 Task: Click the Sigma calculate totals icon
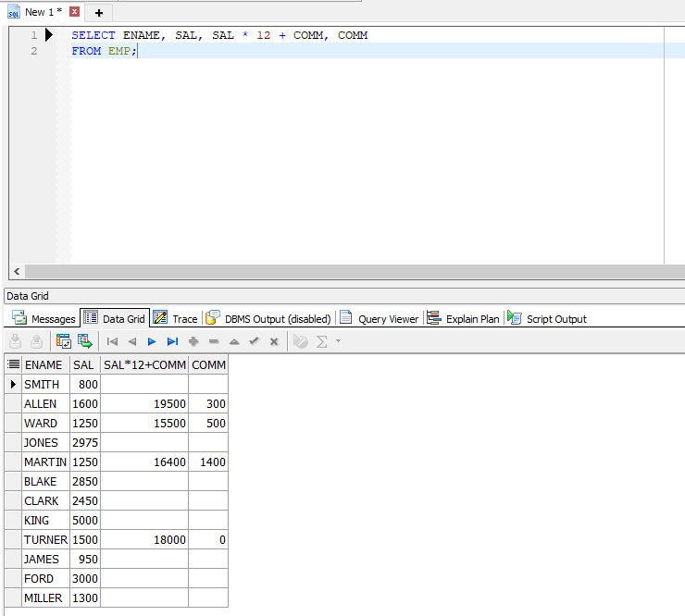[321, 341]
